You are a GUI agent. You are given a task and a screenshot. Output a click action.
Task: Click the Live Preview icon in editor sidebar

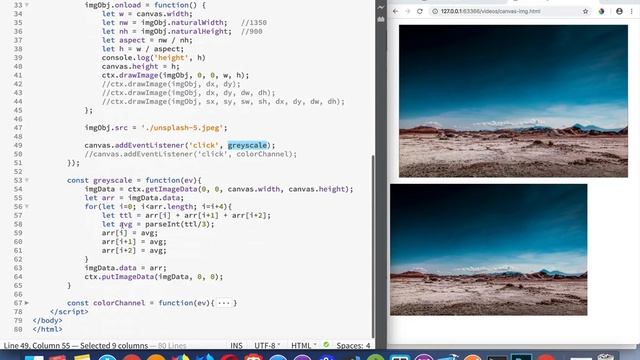(381, 7)
